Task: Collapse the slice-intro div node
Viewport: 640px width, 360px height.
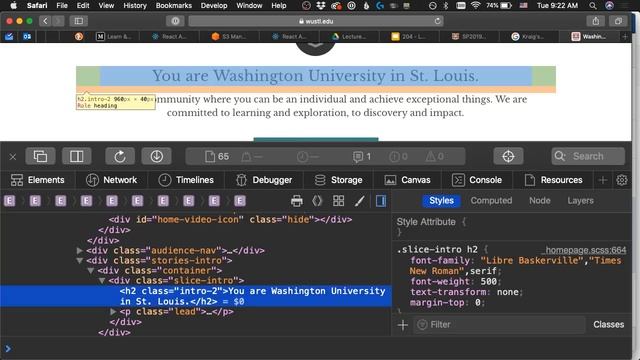Action: pos(102,281)
